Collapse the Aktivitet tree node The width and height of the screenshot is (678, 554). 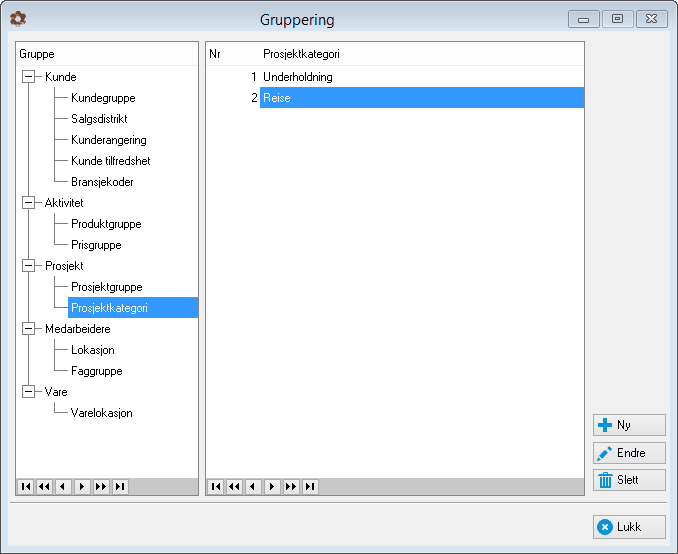29,202
